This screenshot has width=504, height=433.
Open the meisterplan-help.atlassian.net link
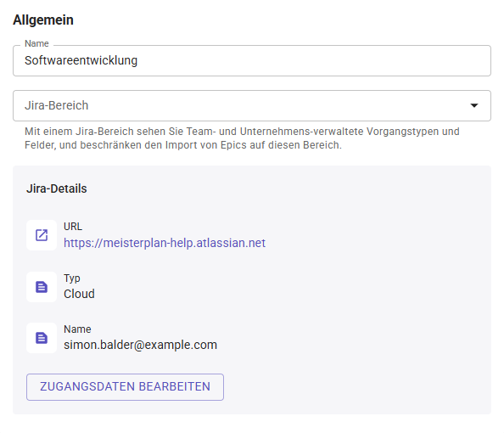coord(165,243)
